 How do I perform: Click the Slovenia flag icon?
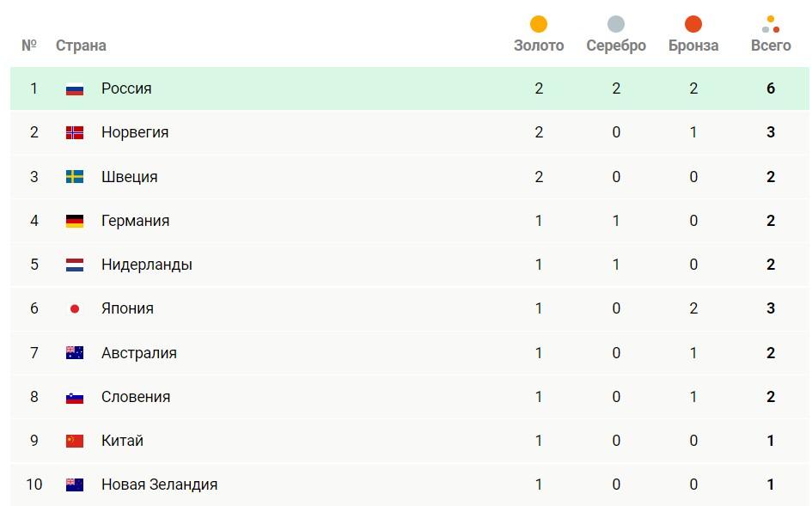pos(75,397)
